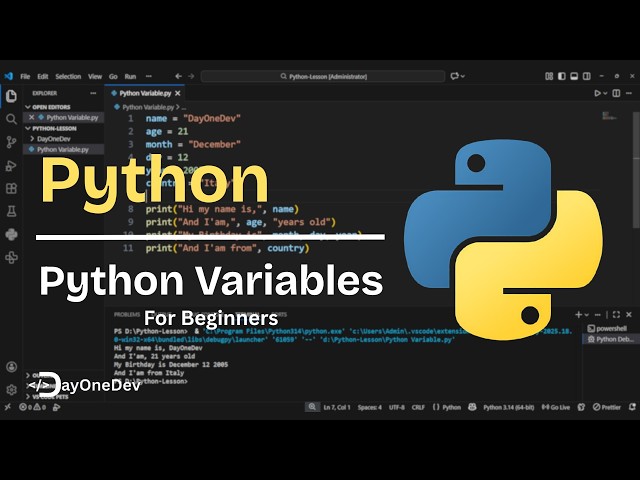This screenshot has width=640, height=480.
Task: Click Ln 7, Col 1 in status bar
Action: [x=337, y=407]
